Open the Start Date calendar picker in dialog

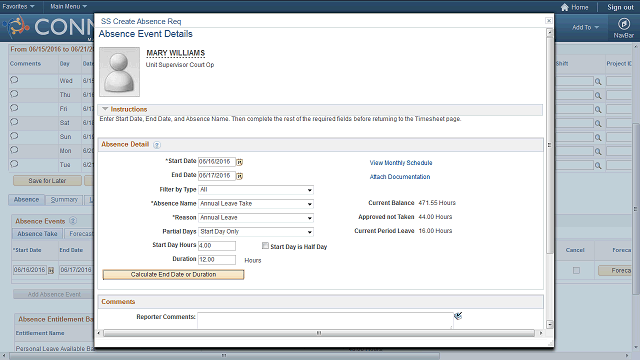pos(240,162)
